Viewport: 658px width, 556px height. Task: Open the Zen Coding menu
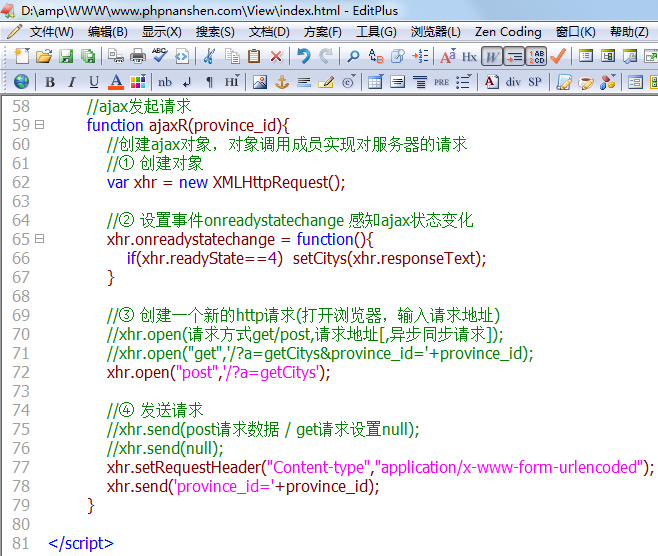click(x=508, y=32)
